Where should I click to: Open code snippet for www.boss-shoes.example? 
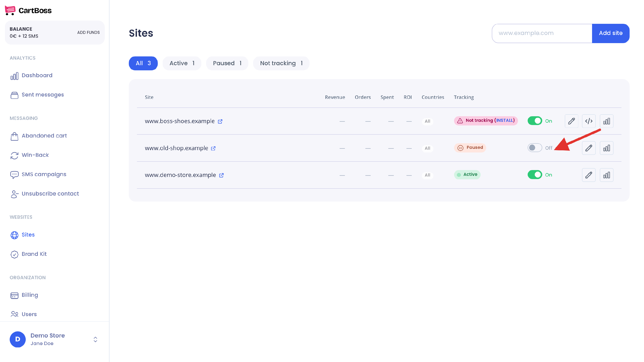pyautogui.click(x=589, y=121)
